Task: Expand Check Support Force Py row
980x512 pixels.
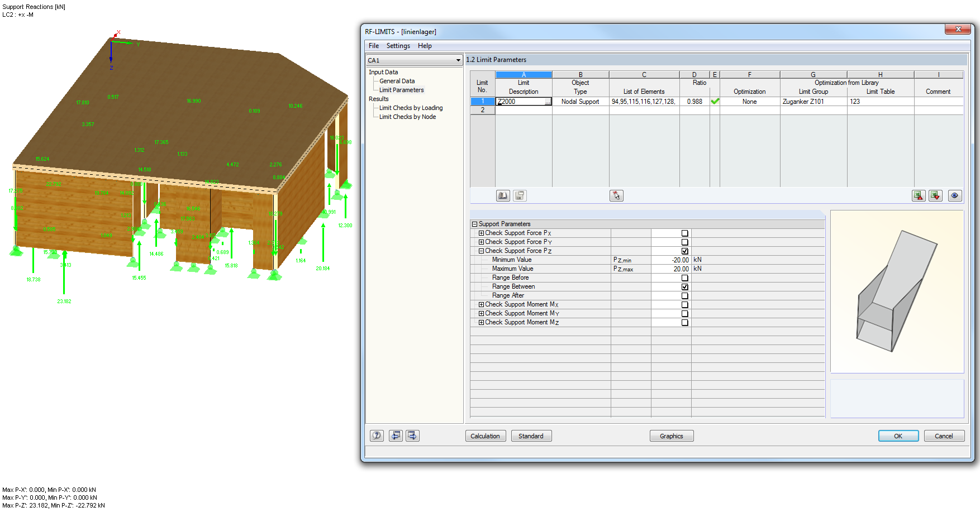Action: click(x=481, y=242)
